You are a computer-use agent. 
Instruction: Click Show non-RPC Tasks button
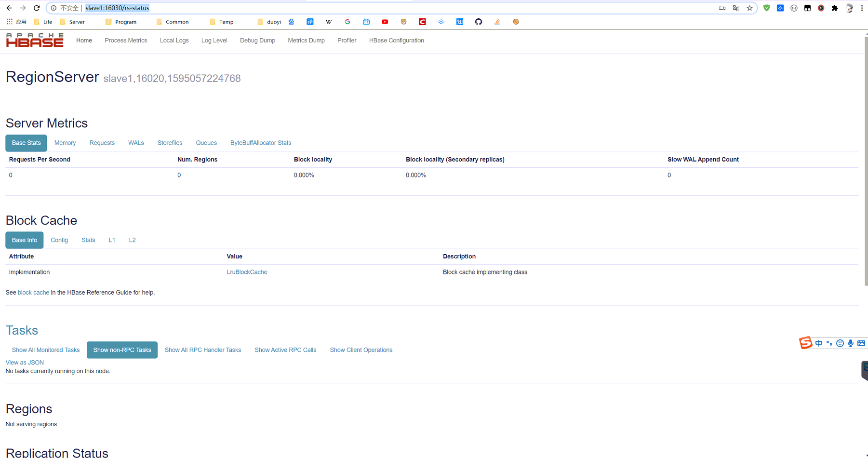coord(122,350)
